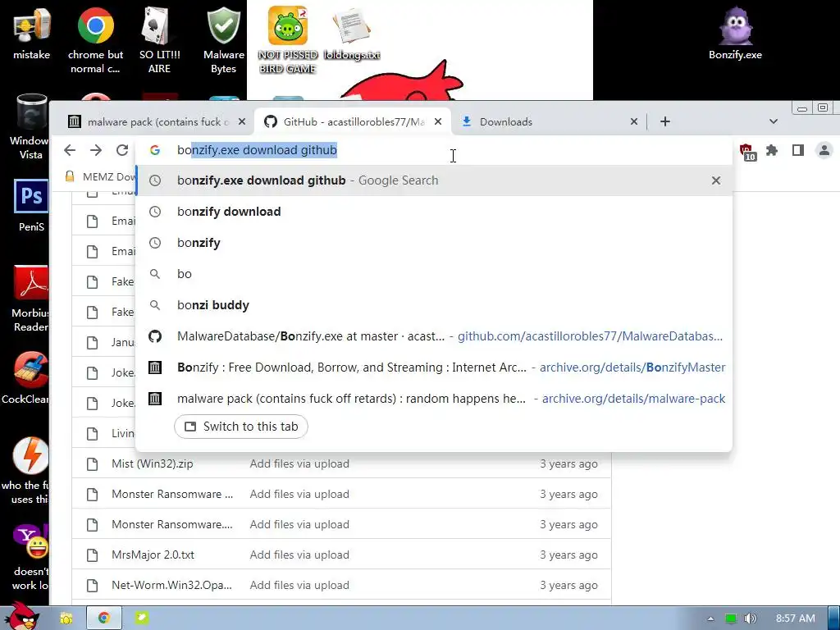The image size is (840, 630).
Task: Click '3 years ago' in Net-Worm row
Action: tap(568, 585)
